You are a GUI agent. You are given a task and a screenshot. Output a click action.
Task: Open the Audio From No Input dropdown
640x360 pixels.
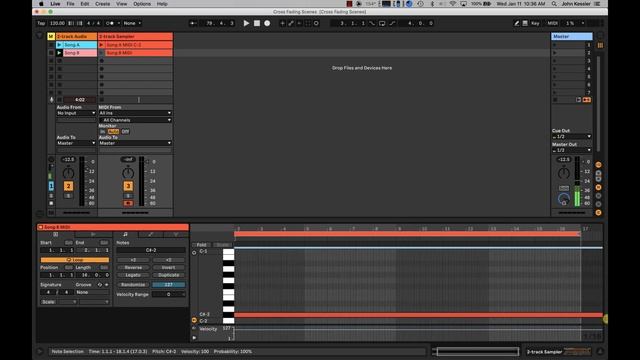(x=76, y=113)
